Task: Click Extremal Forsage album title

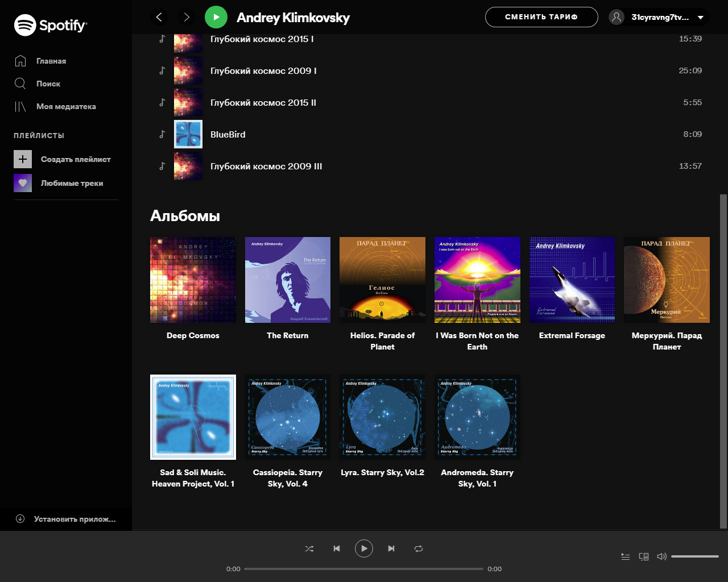Action: [x=572, y=335]
